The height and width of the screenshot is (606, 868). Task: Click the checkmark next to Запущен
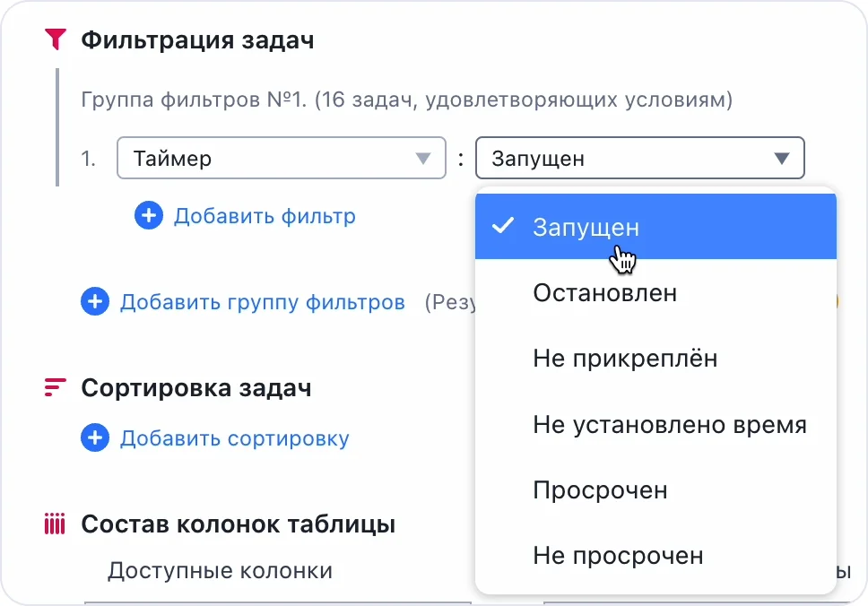(503, 226)
